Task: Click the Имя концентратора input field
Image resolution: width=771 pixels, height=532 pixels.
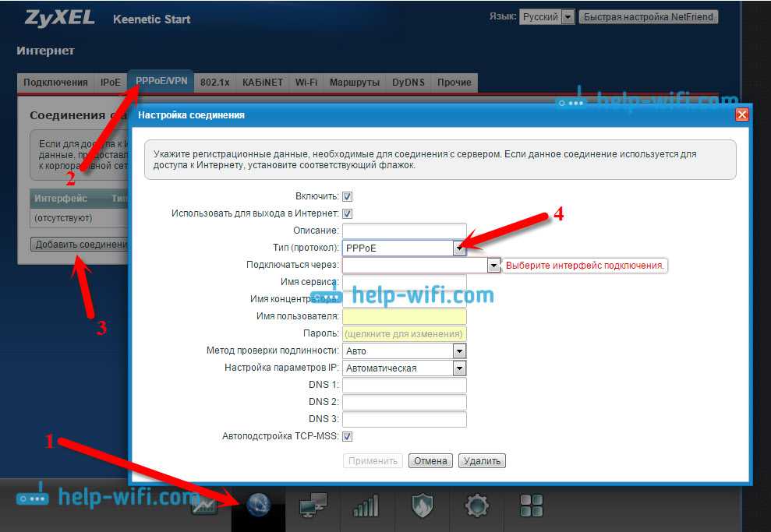Action: point(404,299)
